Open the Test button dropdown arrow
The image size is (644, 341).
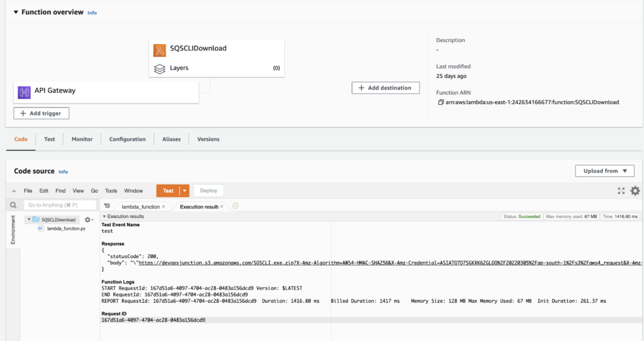[184, 191]
